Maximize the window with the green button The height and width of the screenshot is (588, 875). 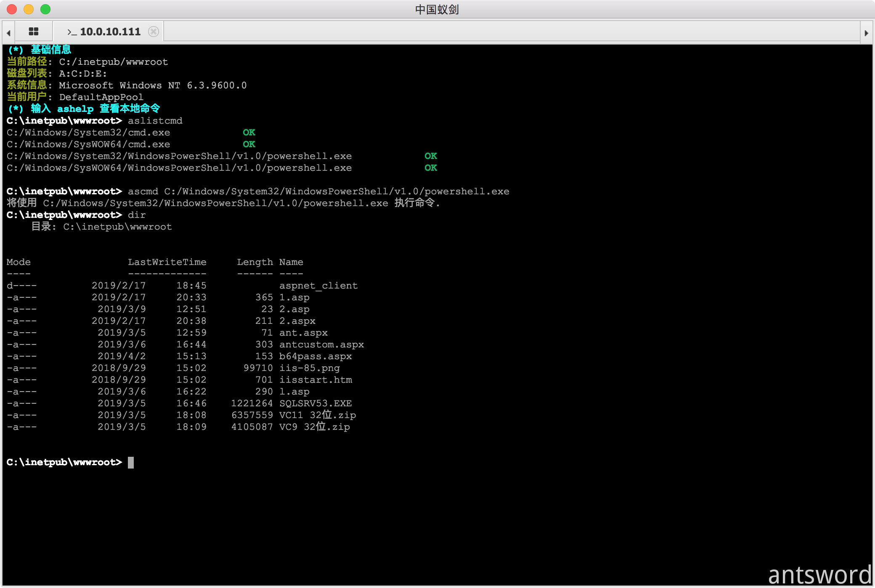(45, 9)
